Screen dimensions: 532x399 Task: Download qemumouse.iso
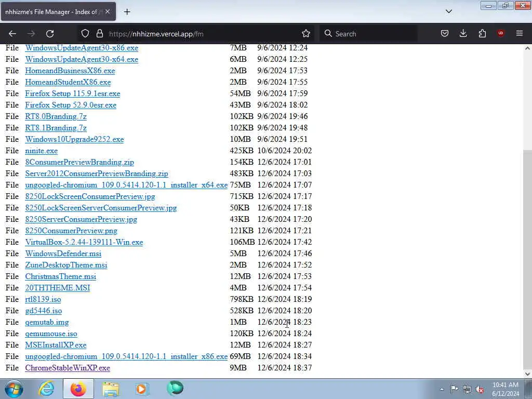coord(51,334)
